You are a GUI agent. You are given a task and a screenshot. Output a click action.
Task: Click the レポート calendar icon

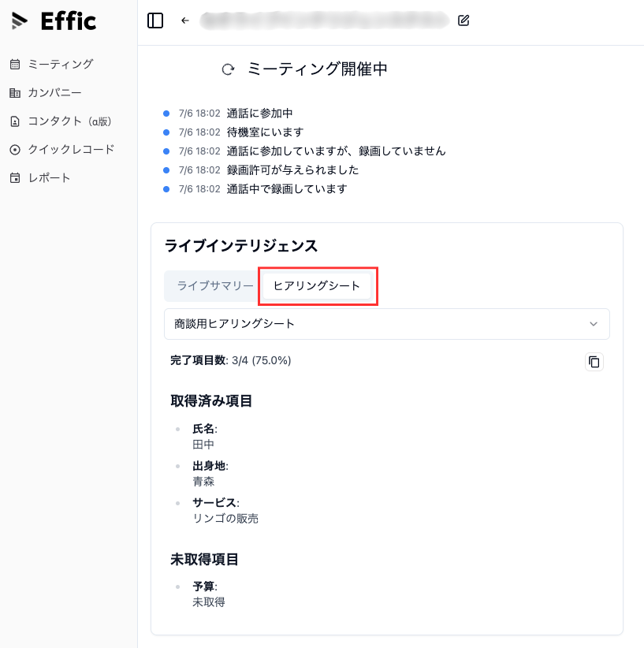[15, 178]
